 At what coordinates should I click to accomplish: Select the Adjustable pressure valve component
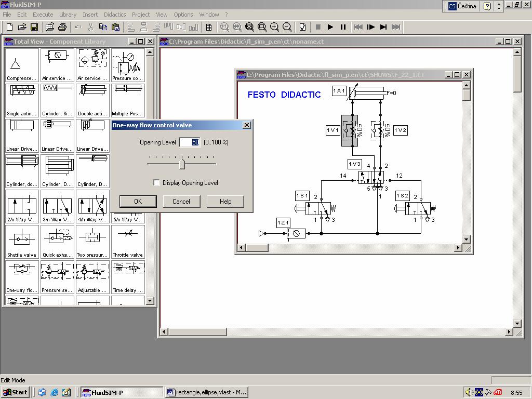[92, 277]
